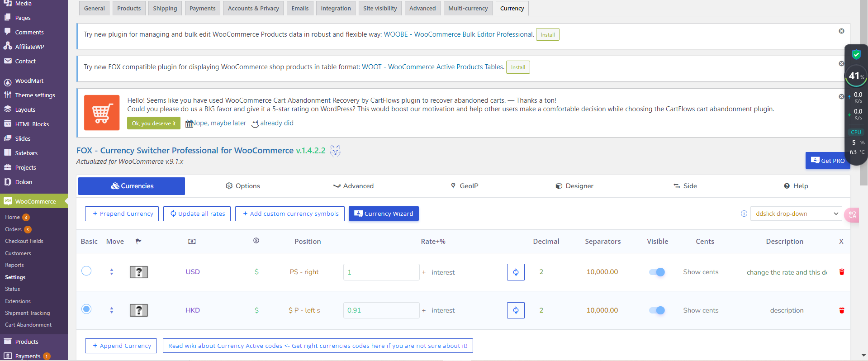Dismiss the WOOT plugin notice
868x361 pixels.
(841, 64)
